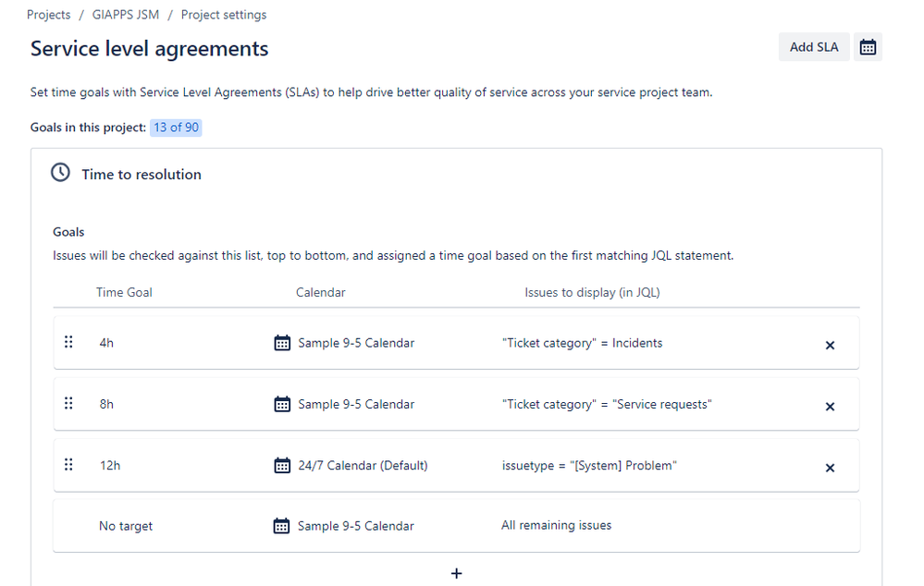Go to Projects breadcrumb
This screenshot has height=586, width=924.
pyautogui.click(x=48, y=15)
